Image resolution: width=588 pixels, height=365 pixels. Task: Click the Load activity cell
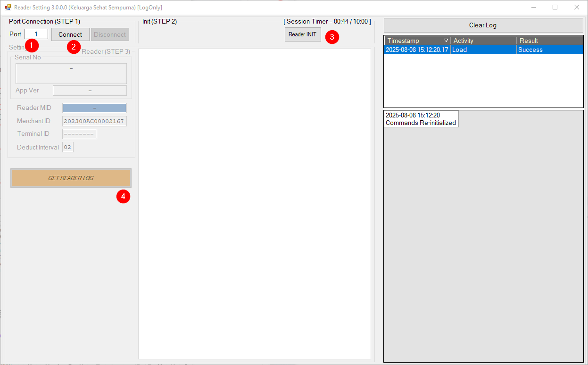click(x=484, y=50)
